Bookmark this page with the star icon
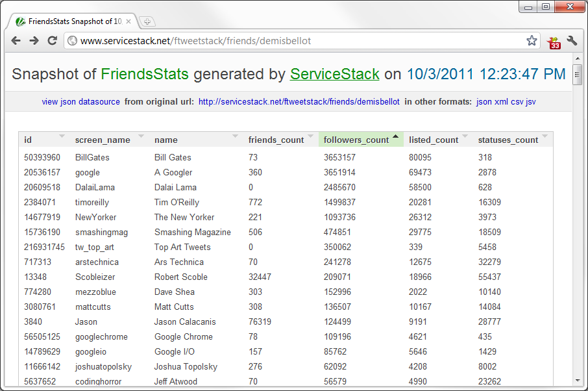588x391 pixels. 532,40
